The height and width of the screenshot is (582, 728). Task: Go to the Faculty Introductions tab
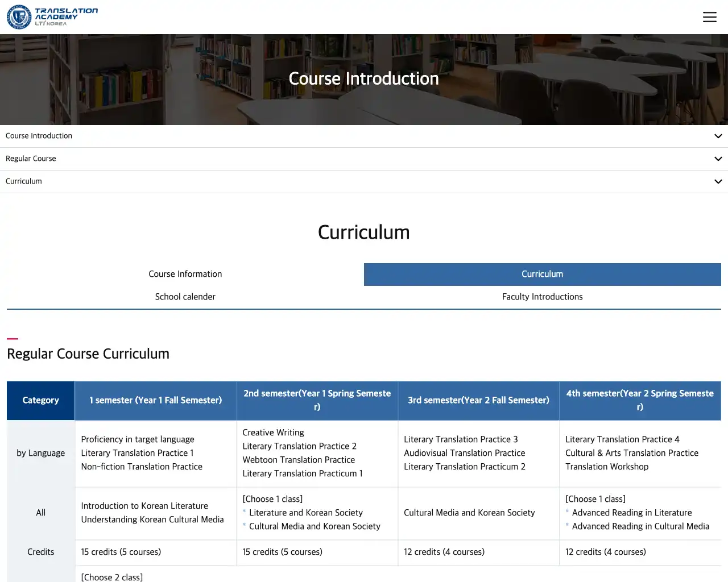(x=542, y=297)
